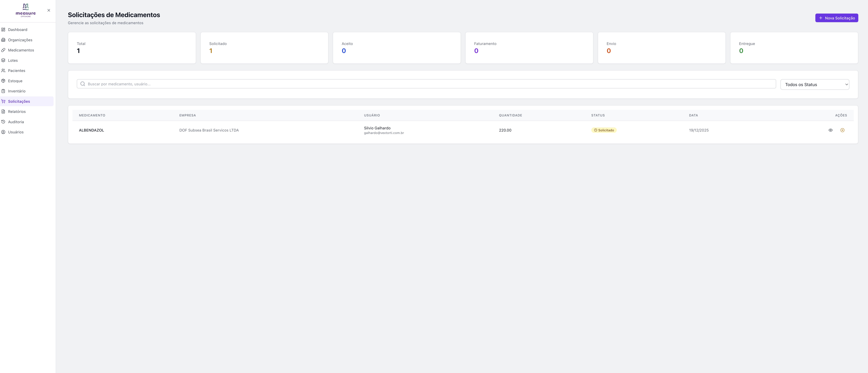Click the Dashboard grid icon in sidebar
868x373 pixels.
click(x=3, y=30)
